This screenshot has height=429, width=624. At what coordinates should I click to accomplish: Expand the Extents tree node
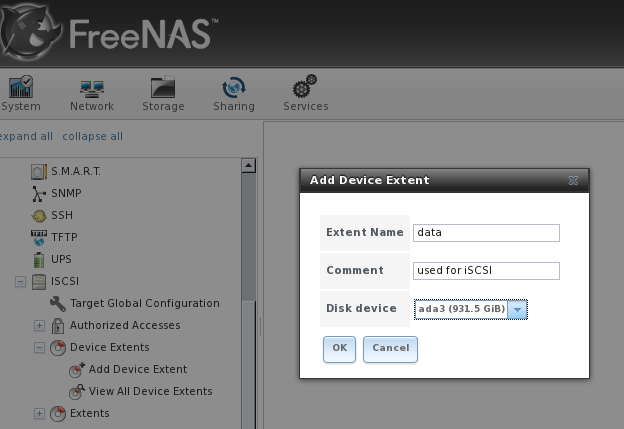coord(39,413)
